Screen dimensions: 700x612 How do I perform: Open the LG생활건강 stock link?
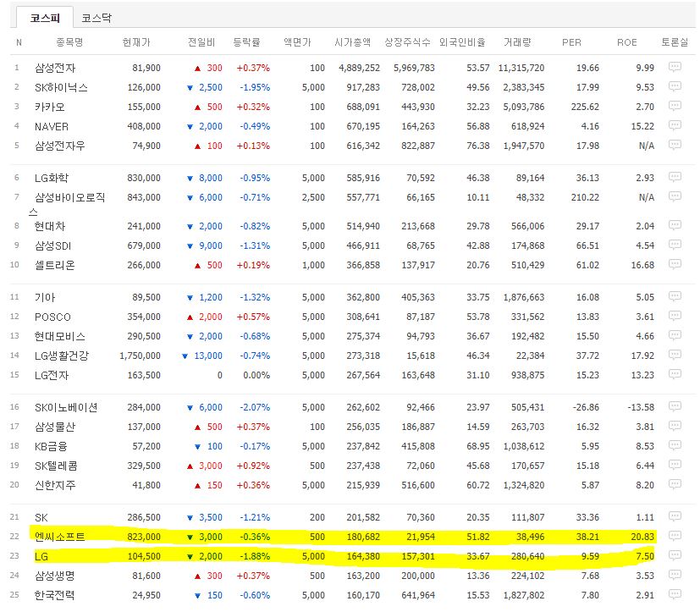click(x=62, y=356)
